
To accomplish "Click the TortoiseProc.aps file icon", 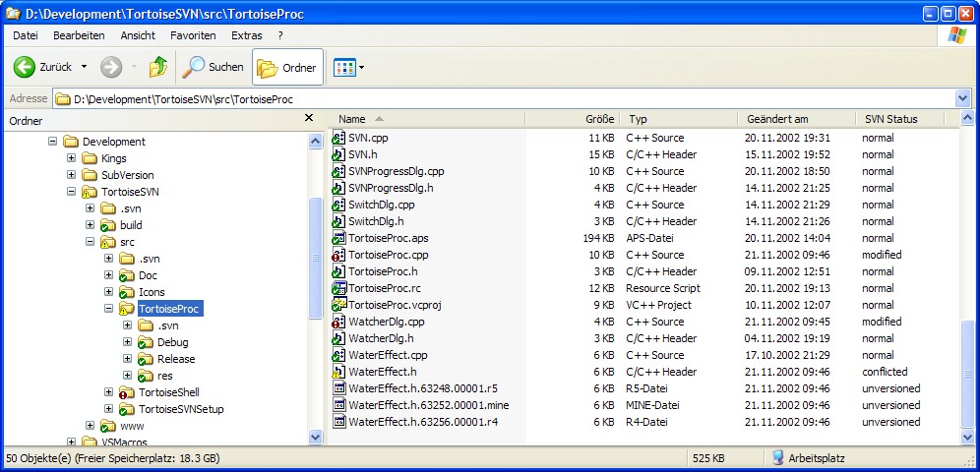I will (338, 238).
